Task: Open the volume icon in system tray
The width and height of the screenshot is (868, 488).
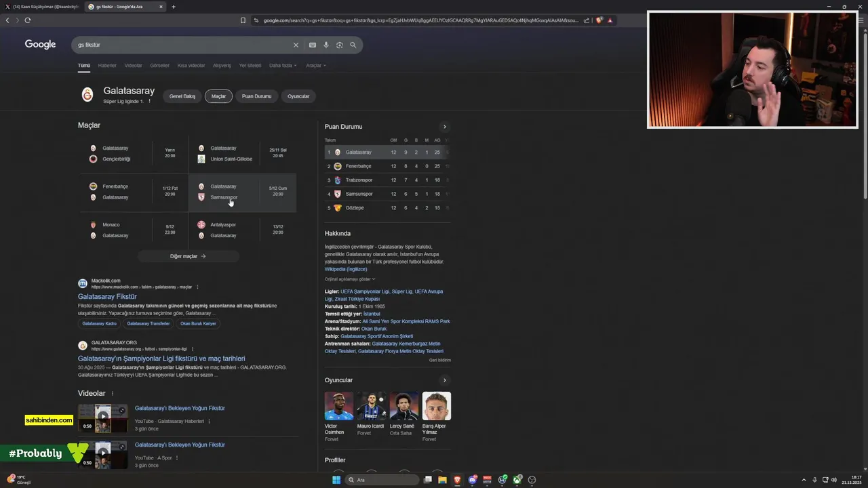Action: pyautogui.click(x=833, y=480)
